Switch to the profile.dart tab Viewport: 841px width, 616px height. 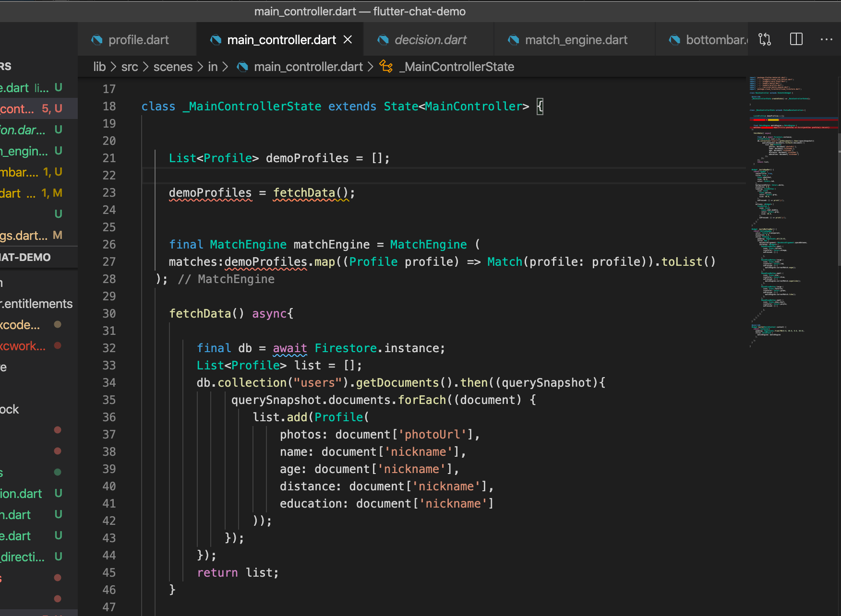138,40
